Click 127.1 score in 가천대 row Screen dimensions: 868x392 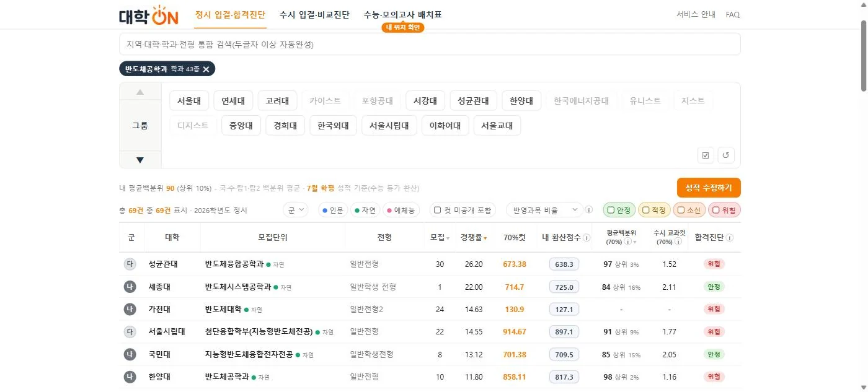tap(564, 309)
